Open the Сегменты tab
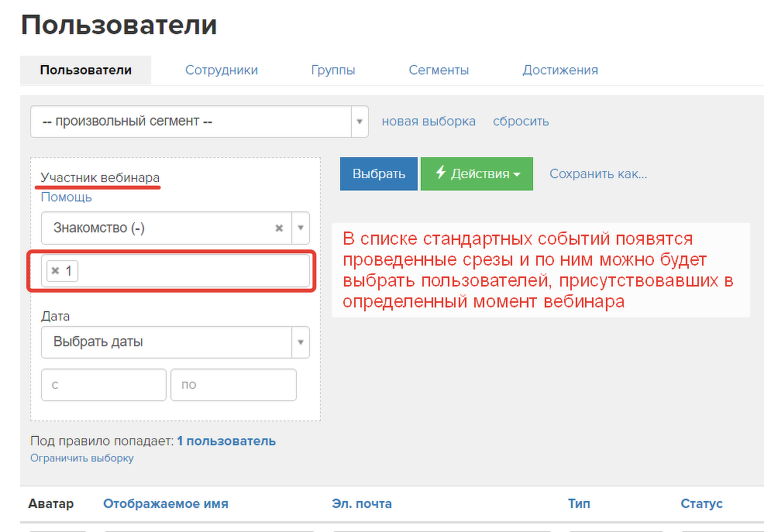Image resolution: width=764 pixels, height=532 pixels. (439, 70)
